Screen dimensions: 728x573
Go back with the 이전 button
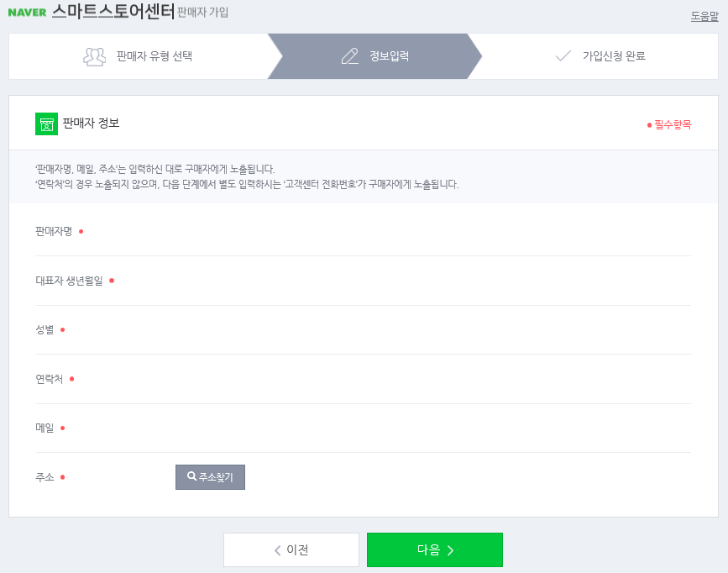(x=291, y=549)
